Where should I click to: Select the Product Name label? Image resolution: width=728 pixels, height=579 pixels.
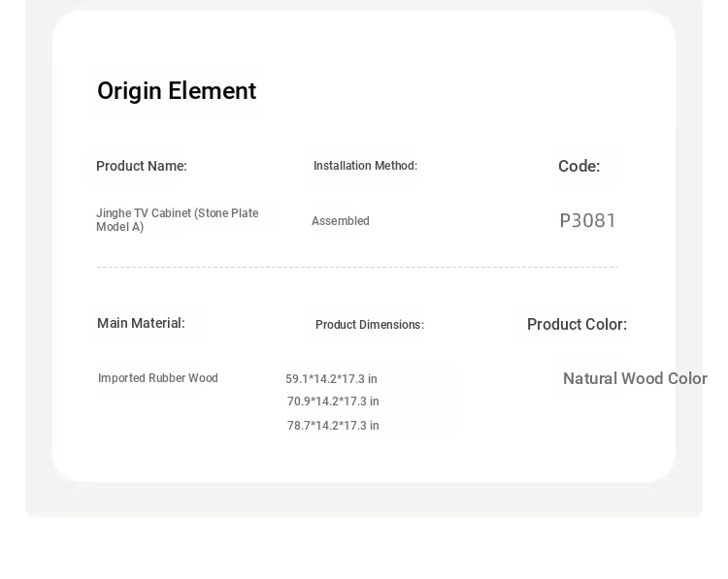[142, 166]
